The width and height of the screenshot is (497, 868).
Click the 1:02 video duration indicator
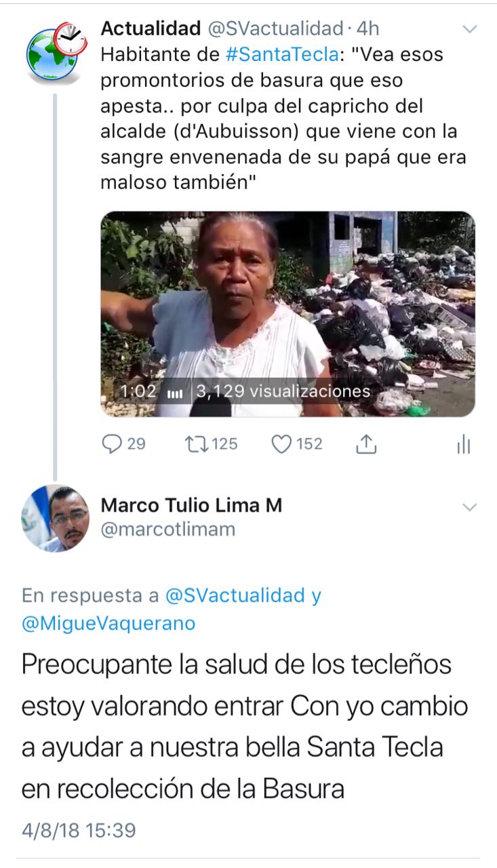[139, 391]
